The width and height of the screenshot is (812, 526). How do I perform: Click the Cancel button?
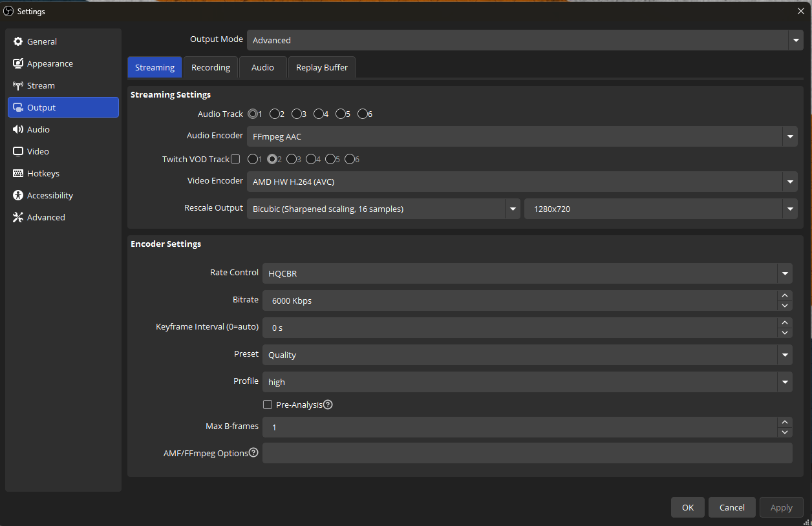point(732,507)
